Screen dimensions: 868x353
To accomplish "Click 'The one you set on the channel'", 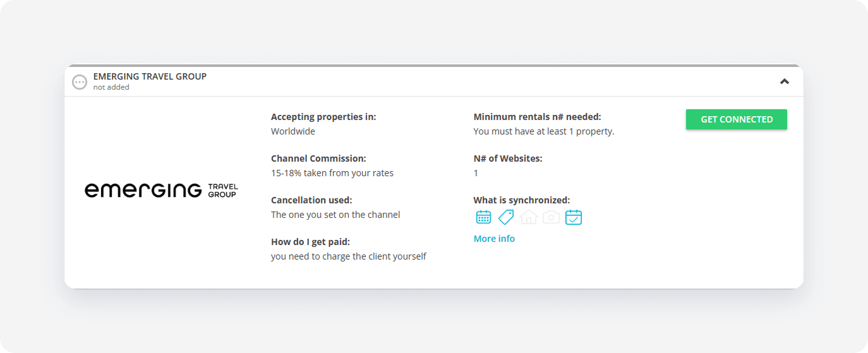I will coord(335,215).
